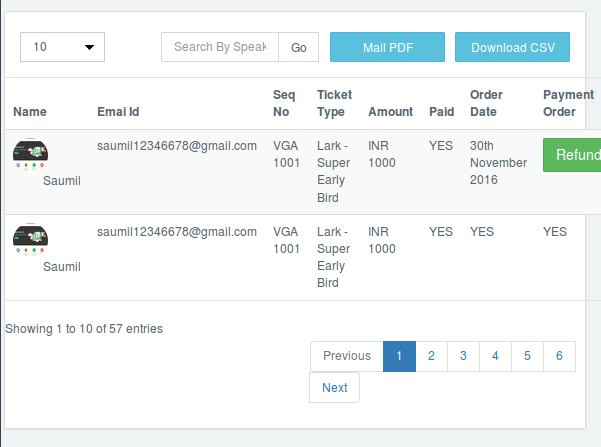Switch to page 5
Screen dimensions: 601x447
pos(527,356)
